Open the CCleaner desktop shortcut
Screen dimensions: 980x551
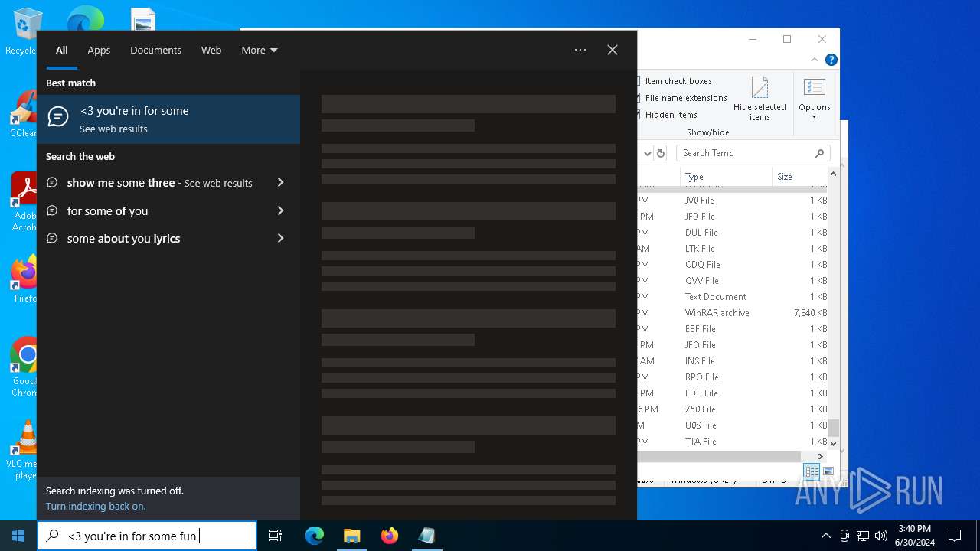24,115
